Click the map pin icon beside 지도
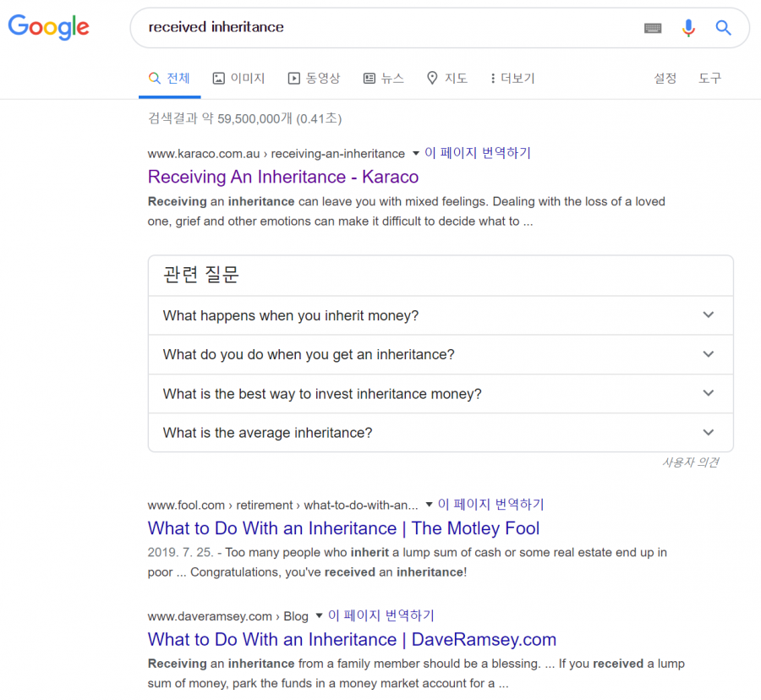 432,78
